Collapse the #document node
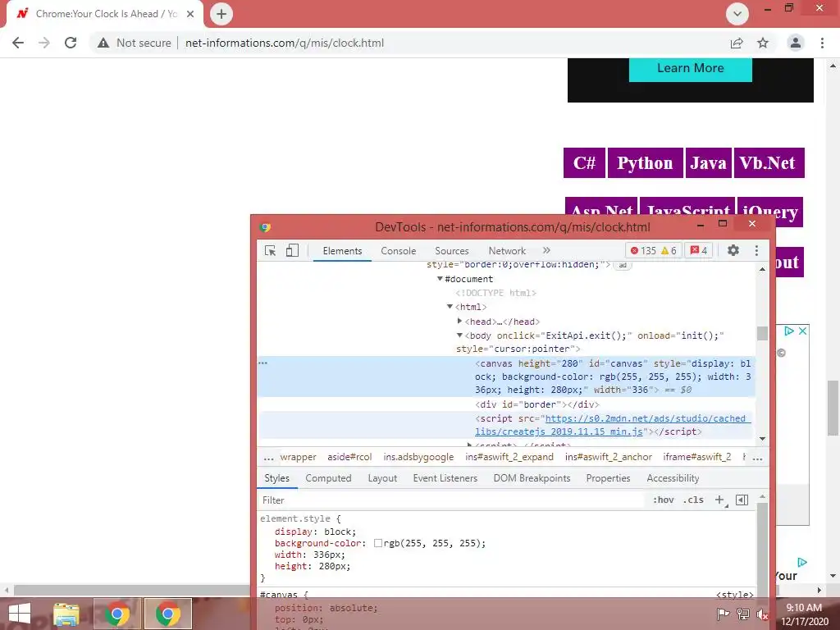Image resolution: width=840 pixels, height=630 pixels. point(440,279)
